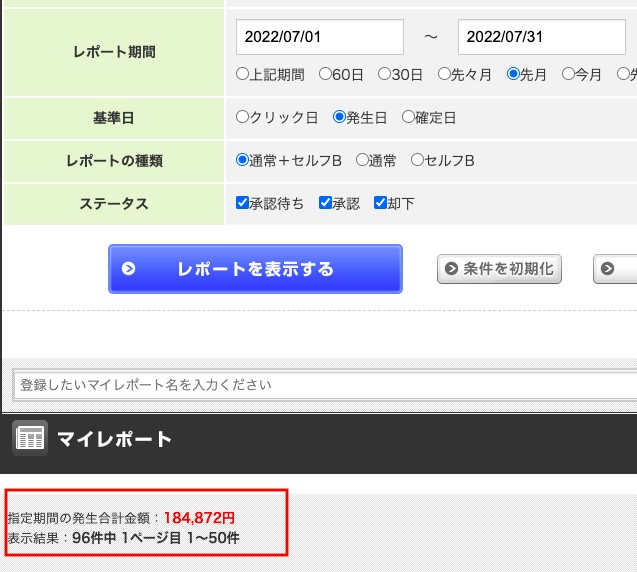This screenshot has height=572, width=637.
Task: Select report type セルフB only
Action: (x=417, y=160)
